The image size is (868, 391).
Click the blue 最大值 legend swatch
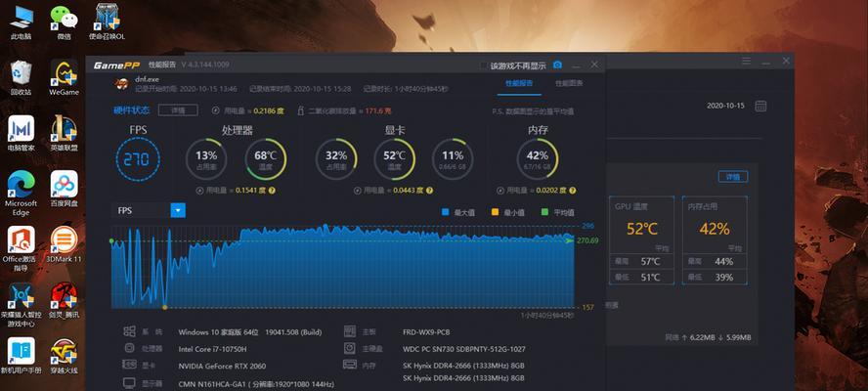[445, 212]
